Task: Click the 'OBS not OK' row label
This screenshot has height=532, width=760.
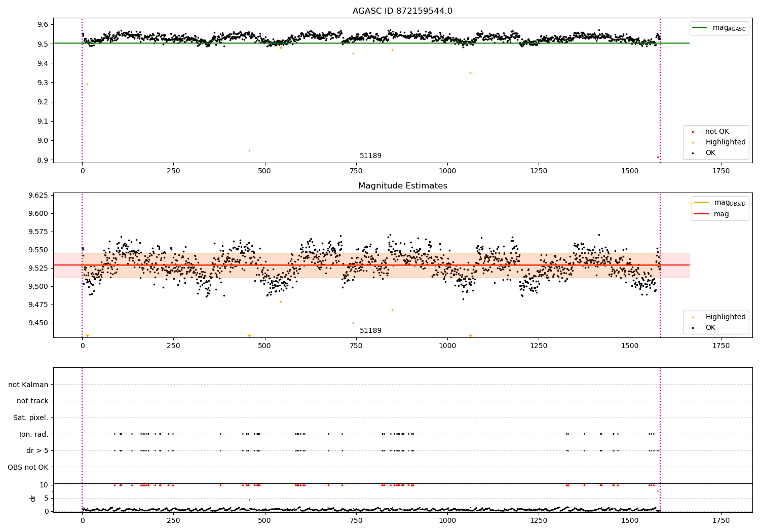Action: point(28,467)
